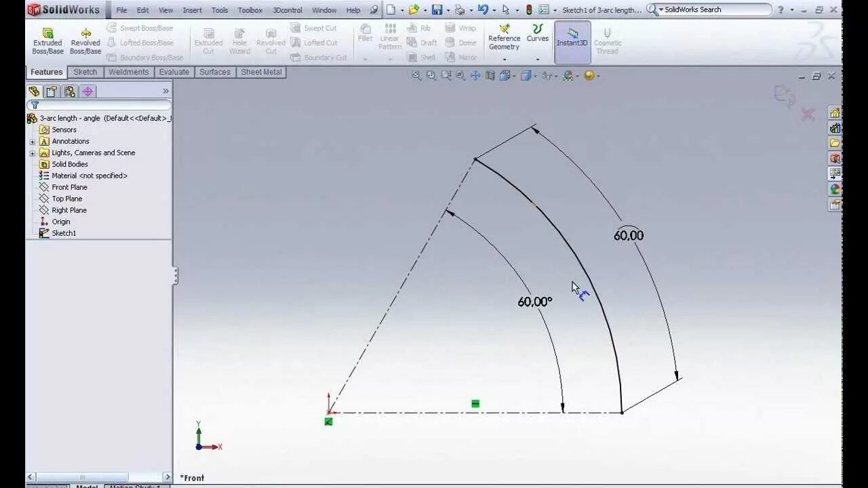The width and height of the screenshot is (868, 488).
Task: Click the Zoom to Fit icon
Action: tap(416, 75)
